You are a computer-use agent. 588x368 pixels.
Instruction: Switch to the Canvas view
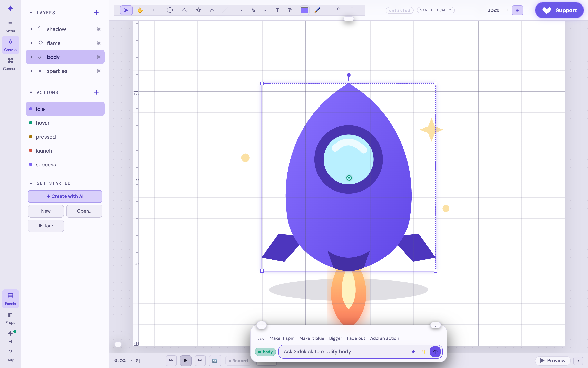pyautogui.click(x=10, y=45)
